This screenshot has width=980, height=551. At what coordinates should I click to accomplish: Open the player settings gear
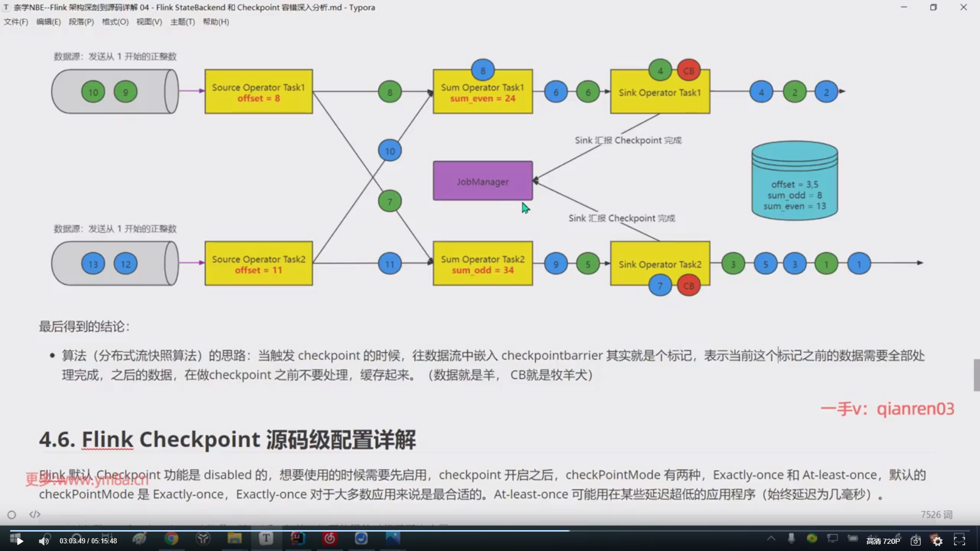point(938,541)
